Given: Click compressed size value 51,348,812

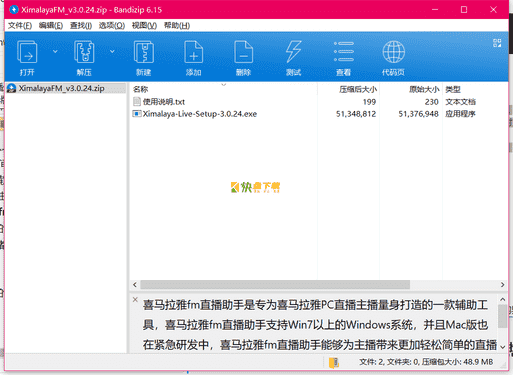Looking at the screenshot, I should click(356, 114).
